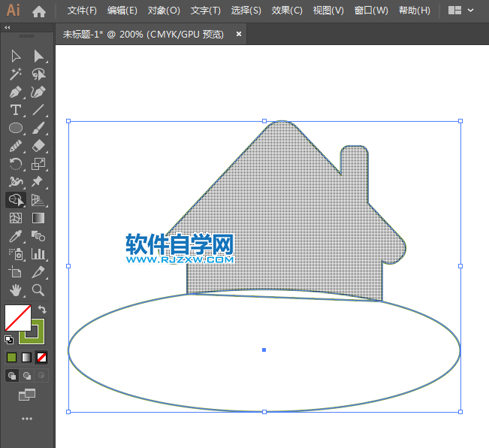Open Edit Toolbar three dots
The image size is (489, 448).
click(27, 419)
